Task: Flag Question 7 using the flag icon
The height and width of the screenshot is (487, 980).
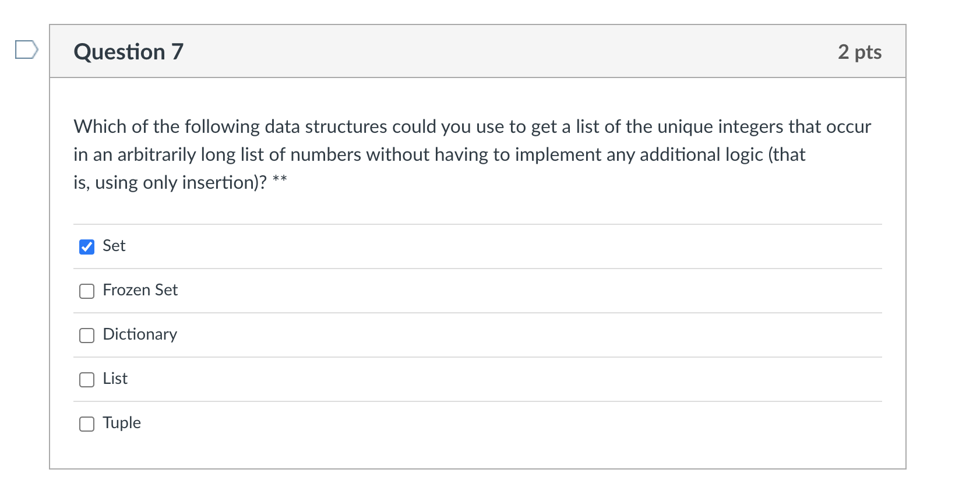Action: tap(26, 50)
